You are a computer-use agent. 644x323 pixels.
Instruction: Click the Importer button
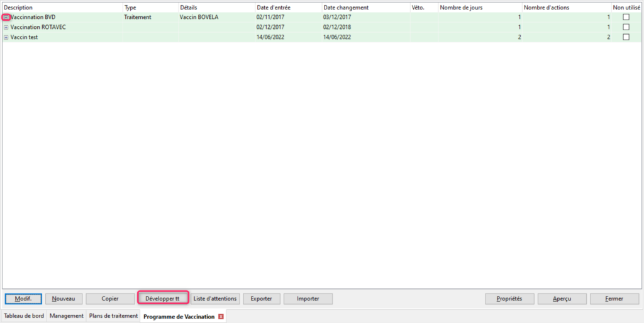[308, 298]
